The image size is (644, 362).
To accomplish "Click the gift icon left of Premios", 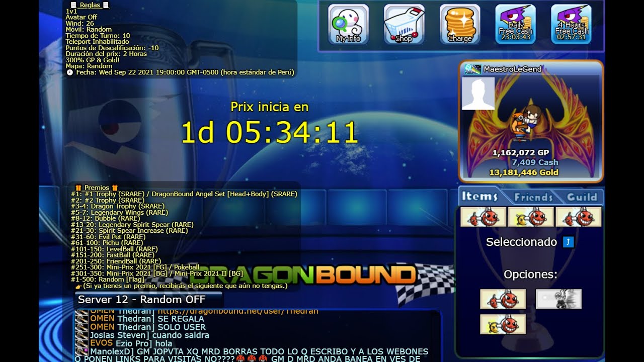I will click(78, 188).
